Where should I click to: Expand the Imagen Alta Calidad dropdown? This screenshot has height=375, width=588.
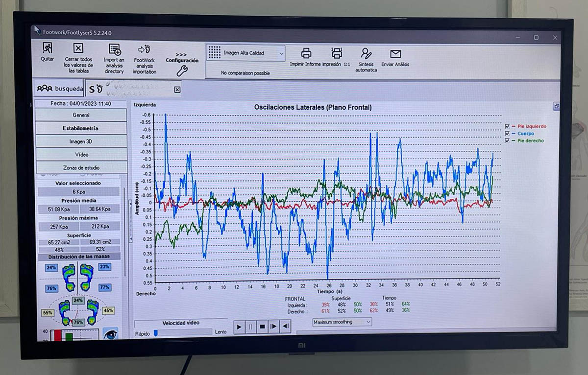[x=281, y=53]
